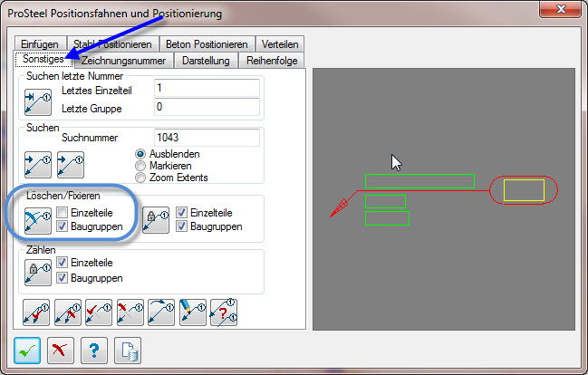Click the flag icon with curved arrow
This screenshot has width=588, height=375.
click(x=161, y=312)
